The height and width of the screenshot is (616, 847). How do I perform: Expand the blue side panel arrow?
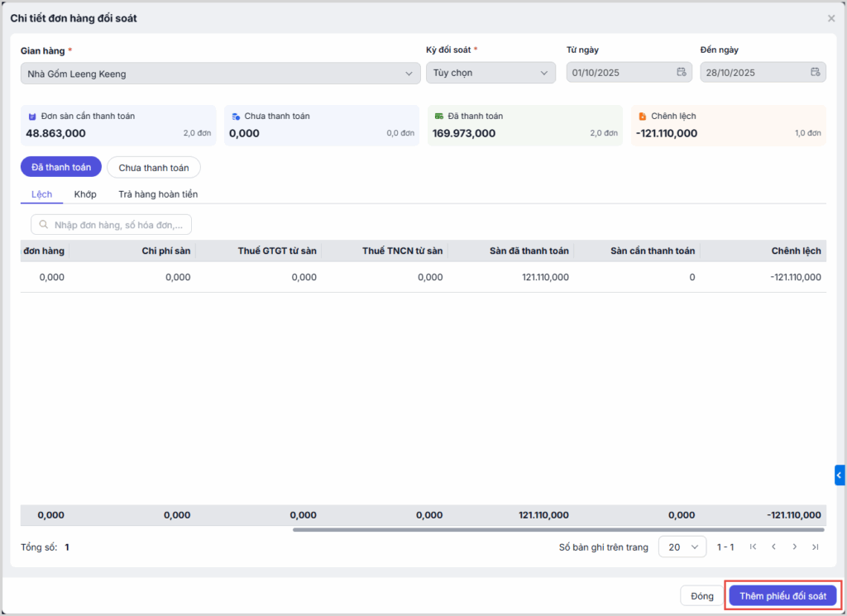click(840, 475)
